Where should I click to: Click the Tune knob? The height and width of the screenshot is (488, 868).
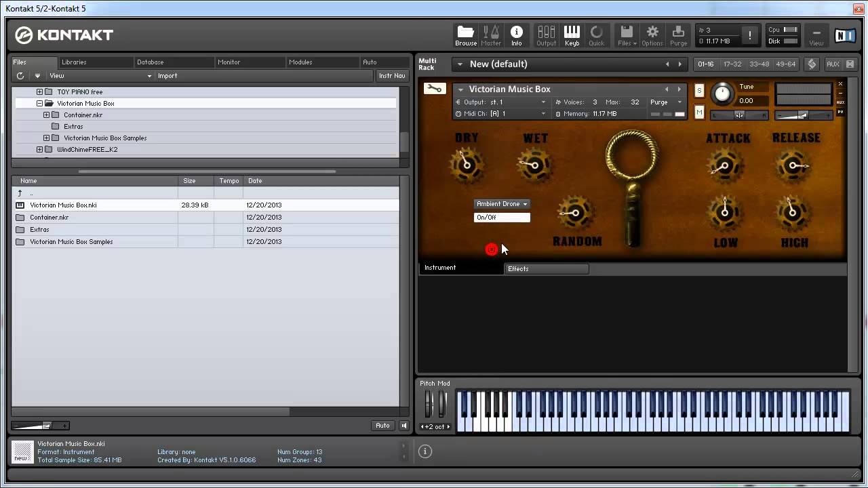click(x=722, y=94)
